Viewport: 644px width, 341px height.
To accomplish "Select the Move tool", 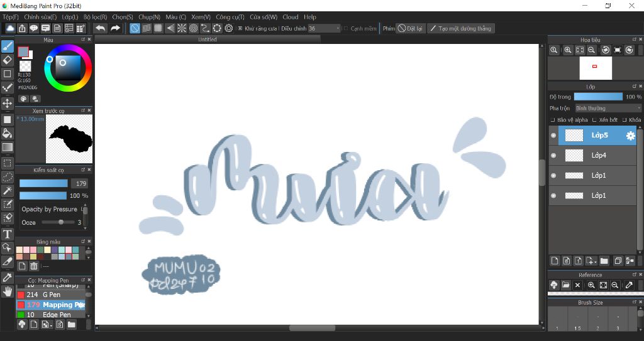I will click(x=8, y=103).
